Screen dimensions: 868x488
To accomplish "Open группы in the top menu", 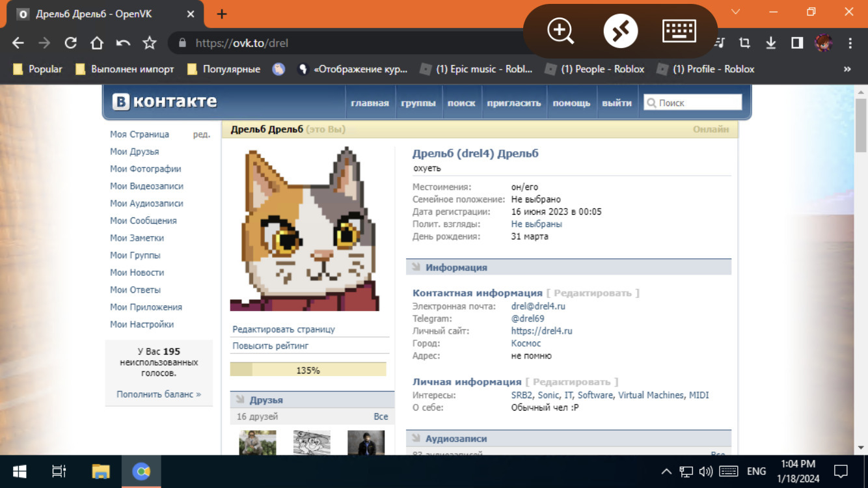I will (418, 103).
